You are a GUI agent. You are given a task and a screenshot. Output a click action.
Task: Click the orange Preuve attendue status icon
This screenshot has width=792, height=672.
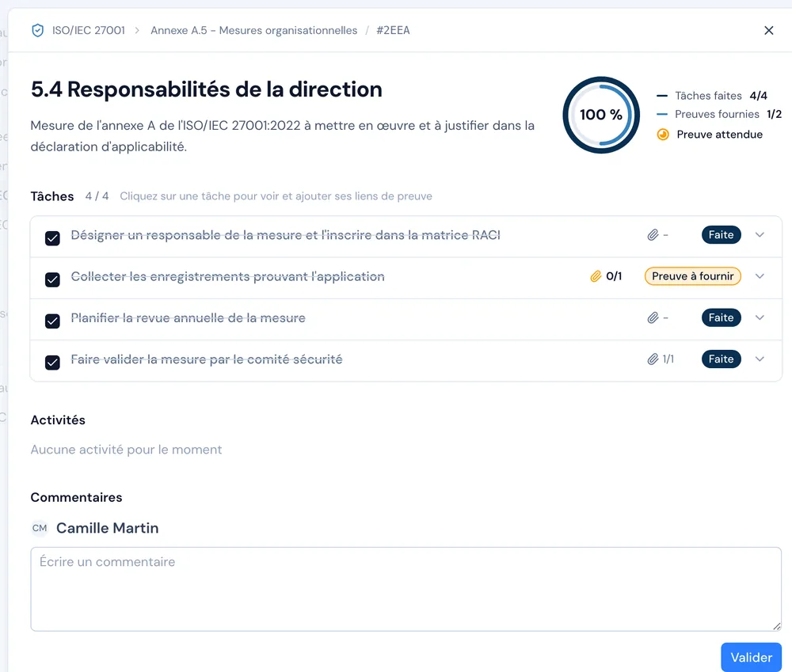click(663, 135)
